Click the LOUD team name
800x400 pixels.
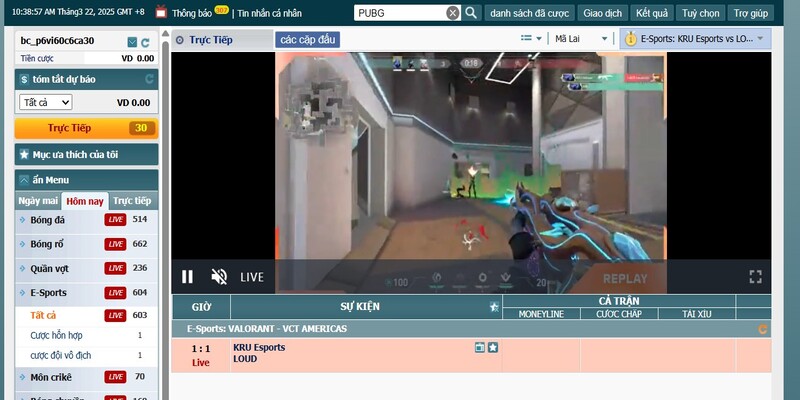tap(245, 359)
